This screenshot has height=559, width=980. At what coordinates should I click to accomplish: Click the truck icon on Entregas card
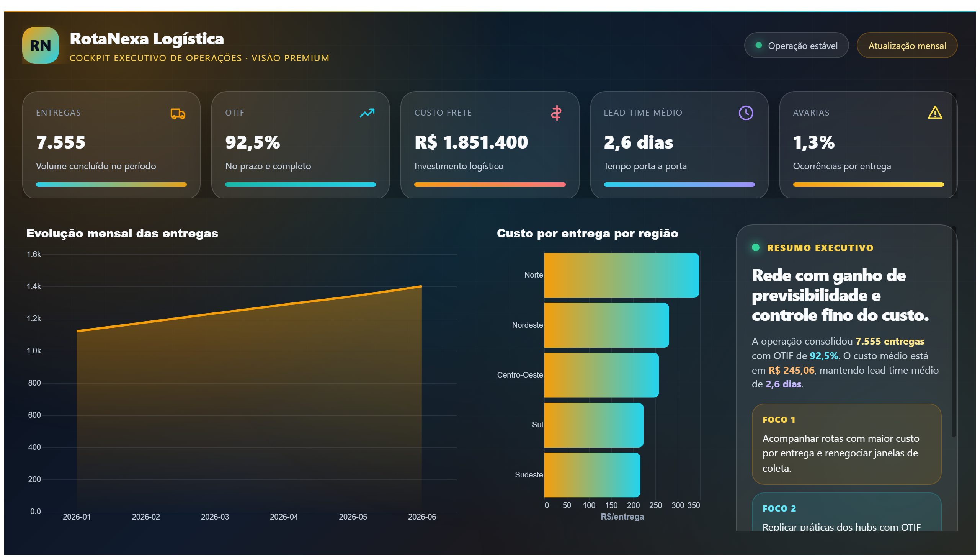point(178,114)
